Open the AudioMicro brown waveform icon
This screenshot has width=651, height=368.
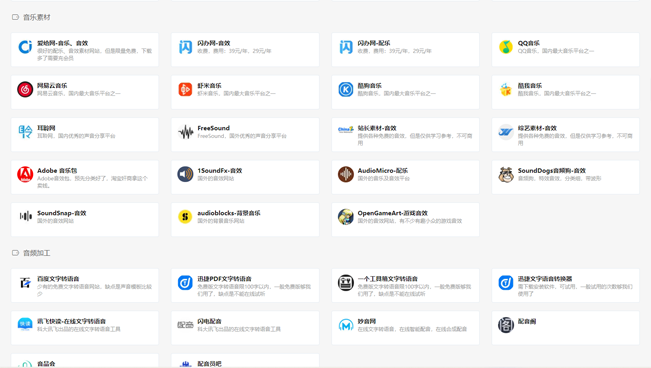(345, 174)
